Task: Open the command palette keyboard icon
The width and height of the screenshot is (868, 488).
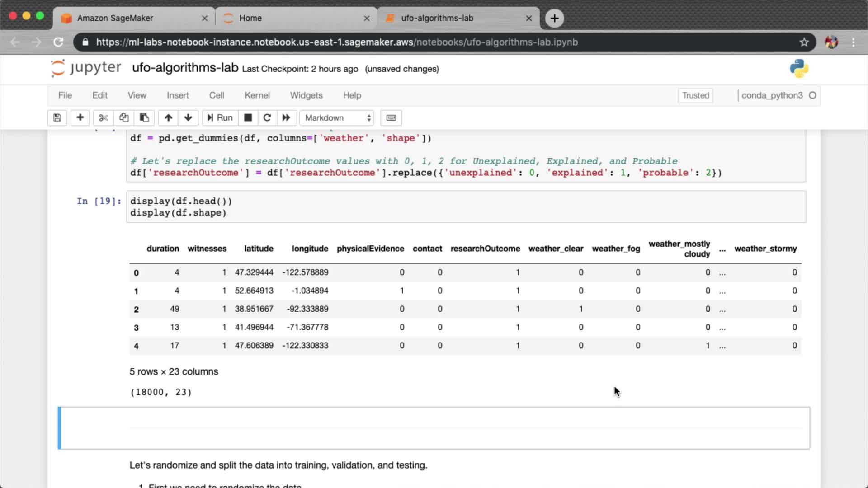Action: point(391,118)
